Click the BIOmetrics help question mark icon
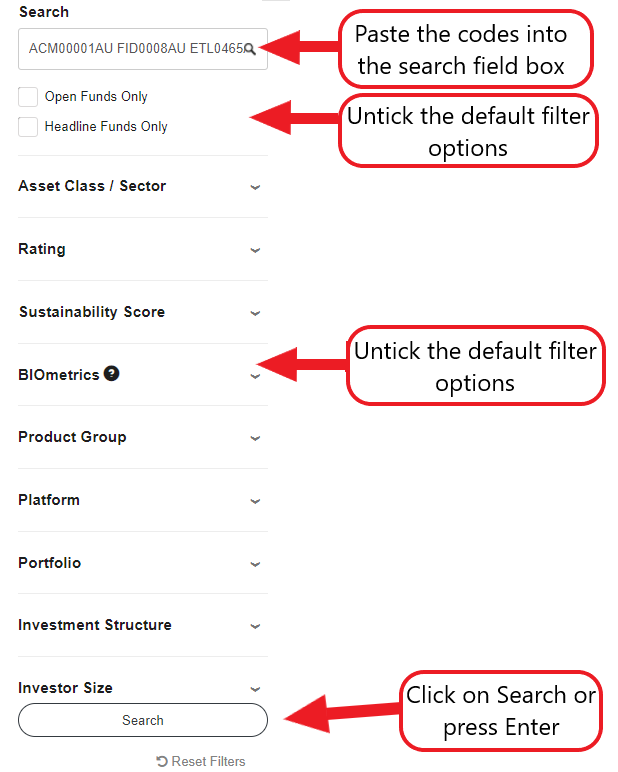Image resolution: width=618 pixels, height=772 pixels. pos(112,374)
